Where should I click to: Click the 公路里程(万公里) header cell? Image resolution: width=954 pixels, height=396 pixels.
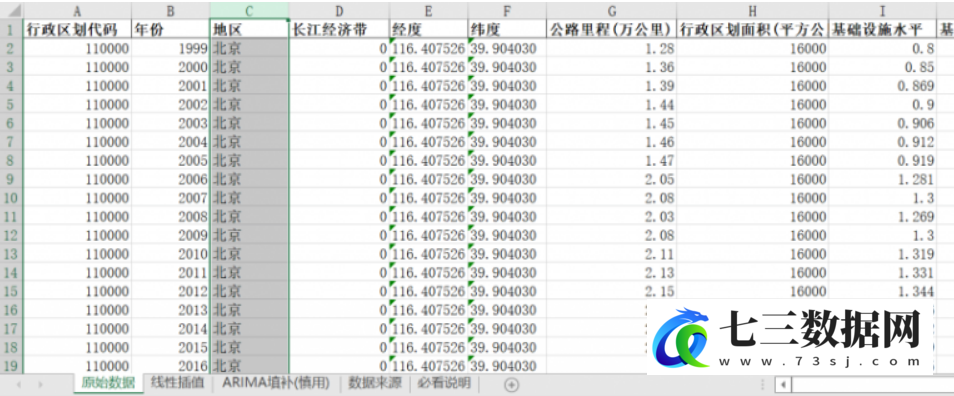611,29
